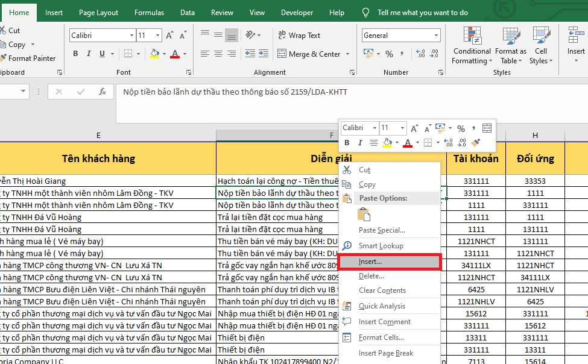This screenshot has height=364, width=588.
Task: Apply yellow fill color from ribbon
Action: 154,54
